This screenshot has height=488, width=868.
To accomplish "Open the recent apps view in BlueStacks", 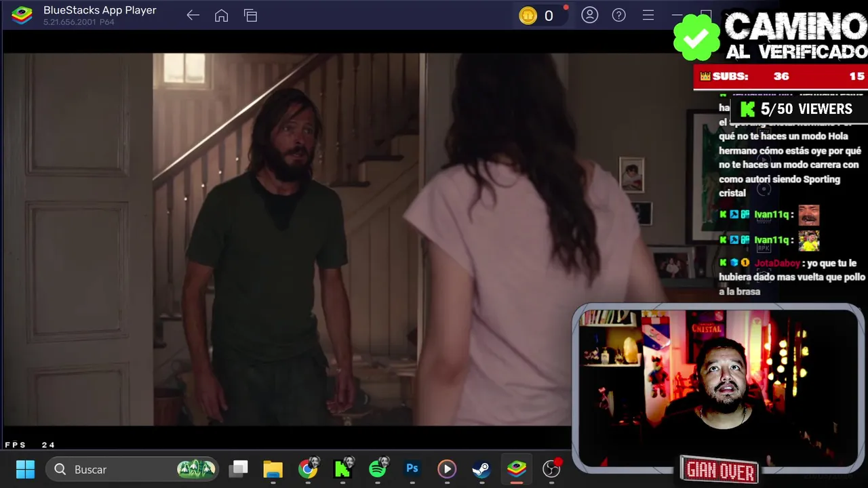I will coord(251,16).
